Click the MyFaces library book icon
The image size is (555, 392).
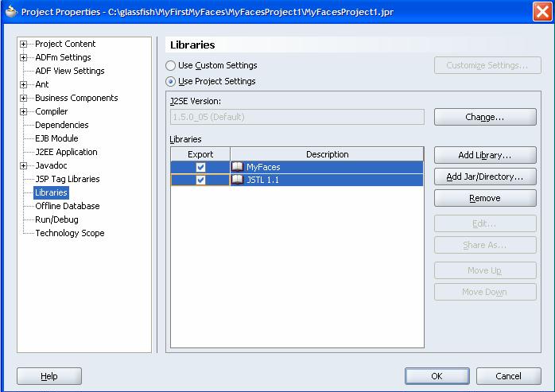(x=237, y=167)
